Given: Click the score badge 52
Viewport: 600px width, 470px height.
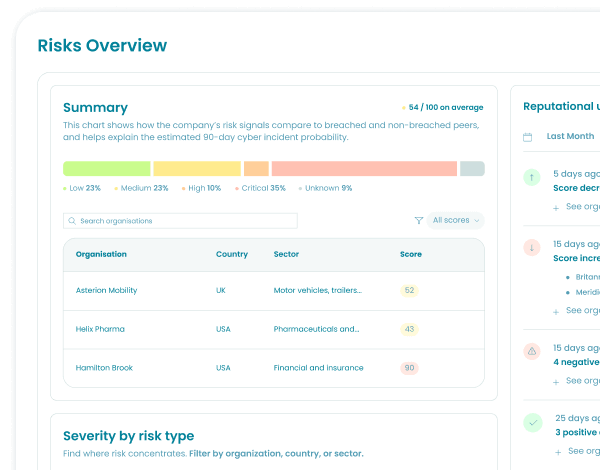Looking at the screenshot, I should point(409,290).
